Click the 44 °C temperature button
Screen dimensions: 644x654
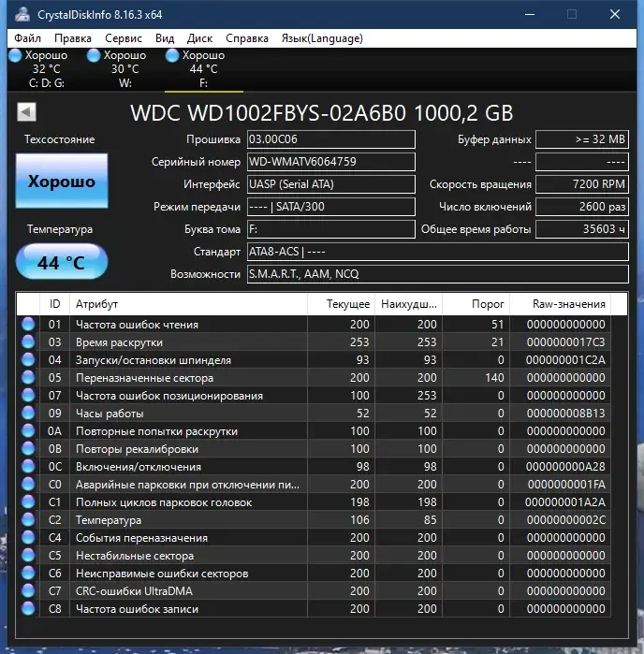pos(62,262)
